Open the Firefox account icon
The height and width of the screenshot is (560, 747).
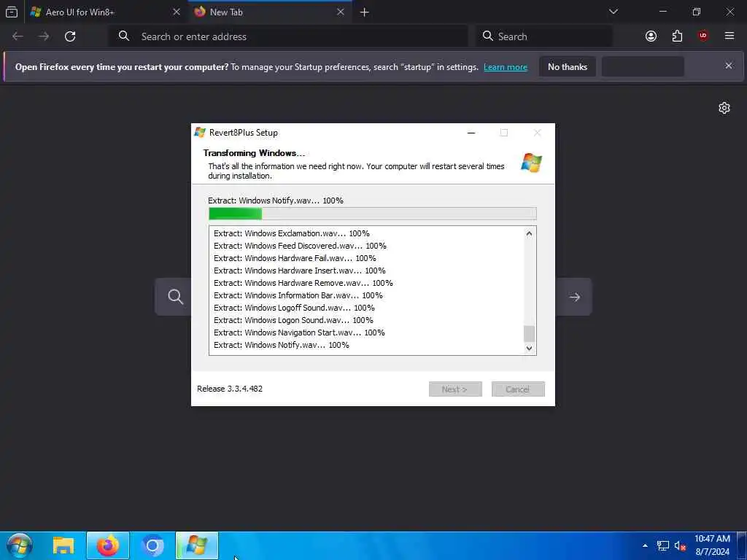pos(651,36)
